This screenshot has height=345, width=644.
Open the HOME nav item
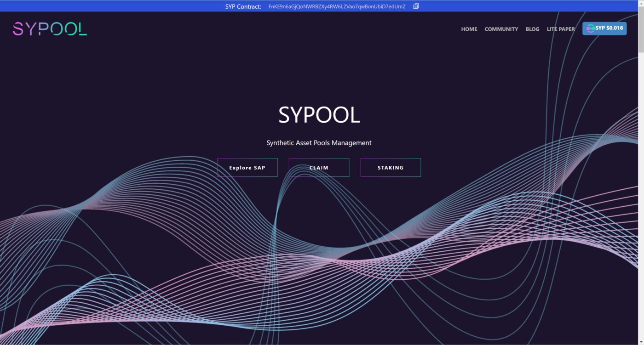[469, 29]
